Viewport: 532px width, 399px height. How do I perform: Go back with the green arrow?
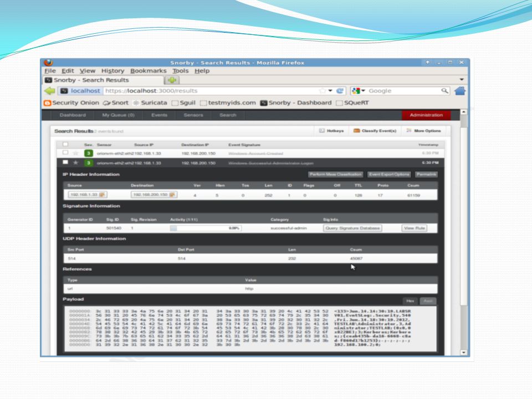coord(49,90)
